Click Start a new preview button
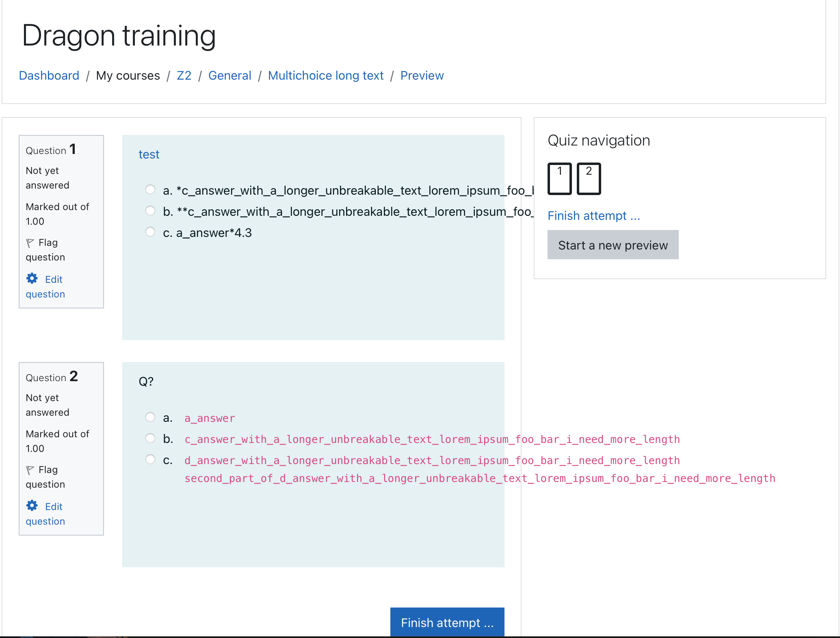 613,245
